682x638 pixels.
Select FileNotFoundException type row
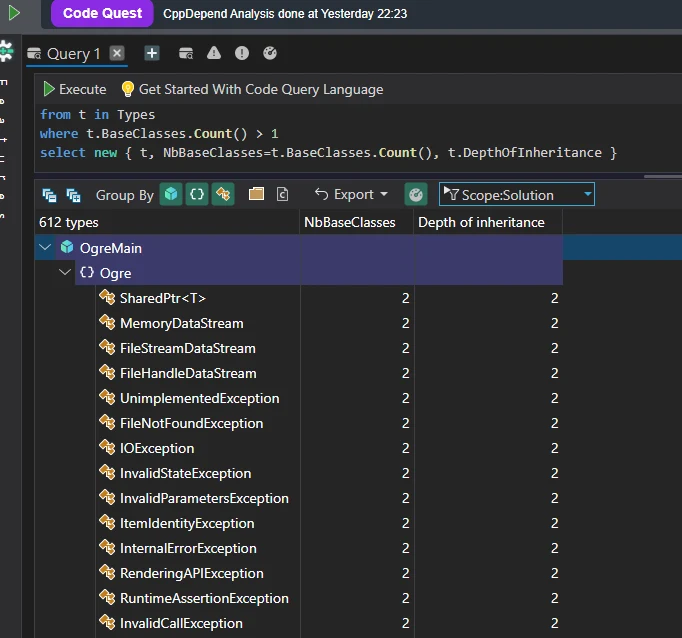(x=329, y=423)
